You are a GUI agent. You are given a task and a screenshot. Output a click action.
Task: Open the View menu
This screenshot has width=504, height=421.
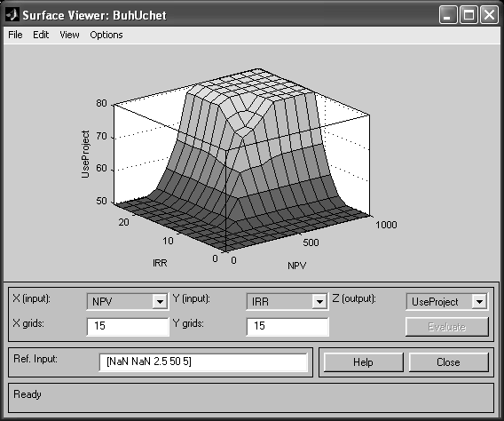[x=69, y=35]
